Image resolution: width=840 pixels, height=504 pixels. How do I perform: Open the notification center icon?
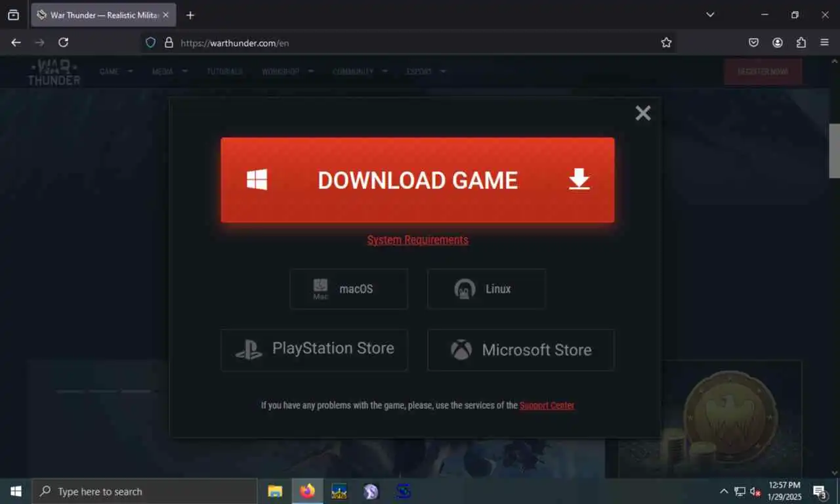[x=820, y=491]
